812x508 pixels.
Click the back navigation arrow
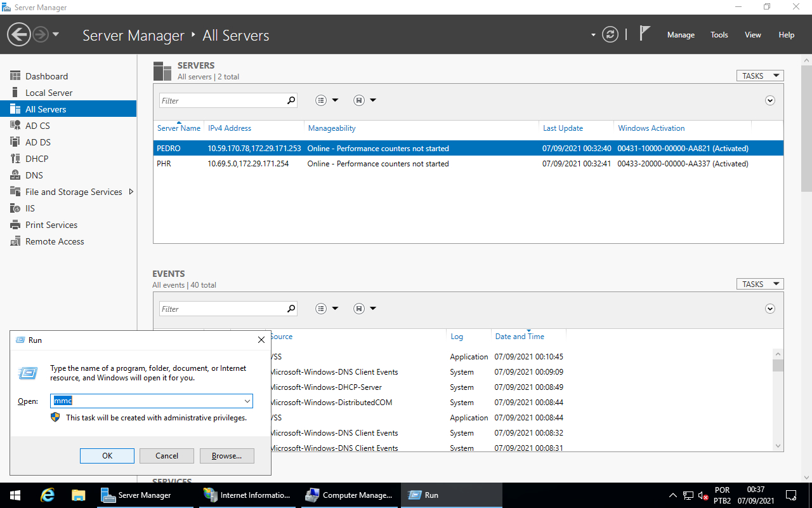pyautogui.click(x=19, y=34)
